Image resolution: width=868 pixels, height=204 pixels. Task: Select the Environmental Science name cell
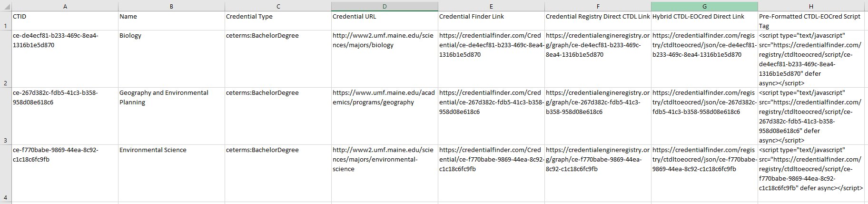(171, 173)
